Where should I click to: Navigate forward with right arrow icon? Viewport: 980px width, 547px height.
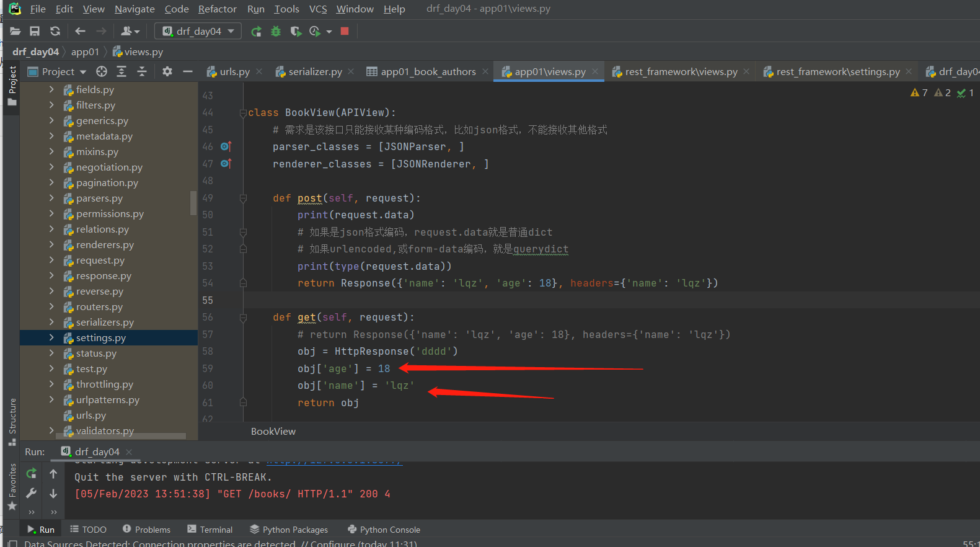(101, 31)
